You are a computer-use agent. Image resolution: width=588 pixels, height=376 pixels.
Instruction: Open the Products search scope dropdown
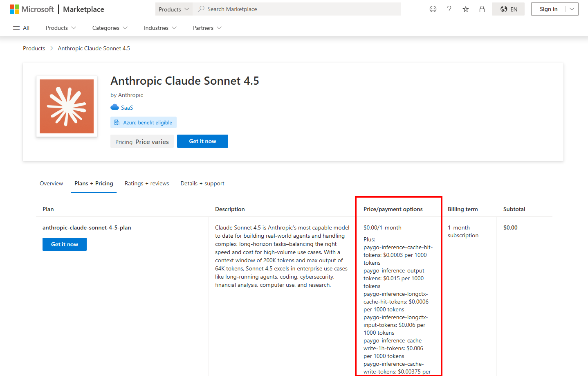click(x=174, y=9)
